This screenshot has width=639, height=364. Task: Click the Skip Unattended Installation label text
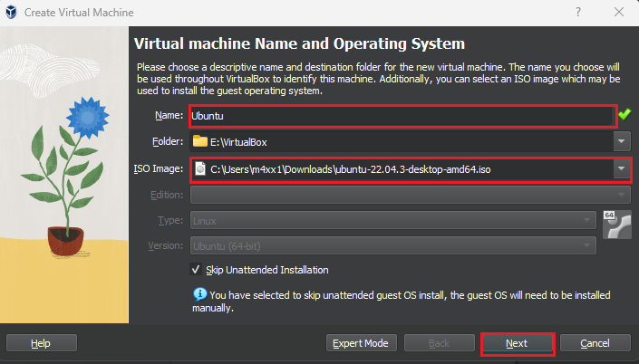coord(266,270)
